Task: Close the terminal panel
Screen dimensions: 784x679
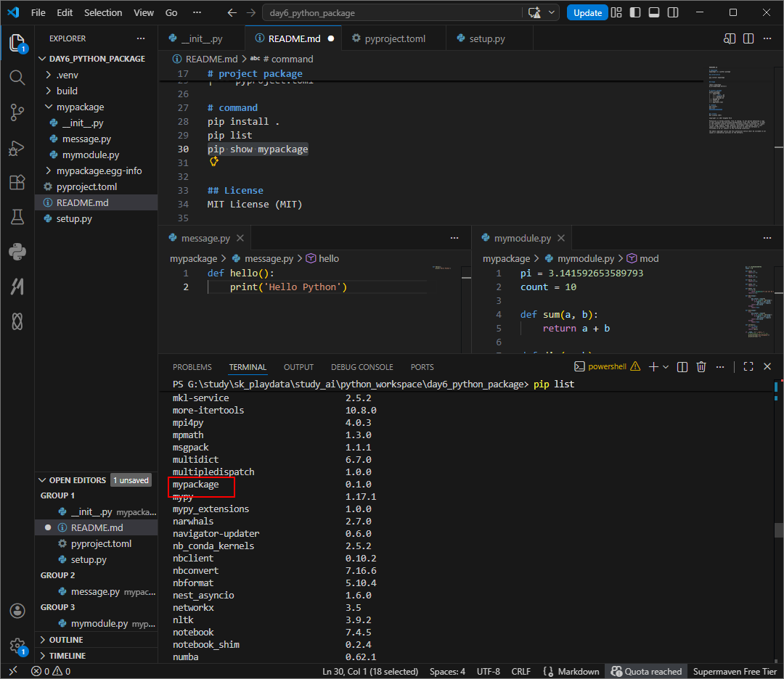Action: click(767, 367)
